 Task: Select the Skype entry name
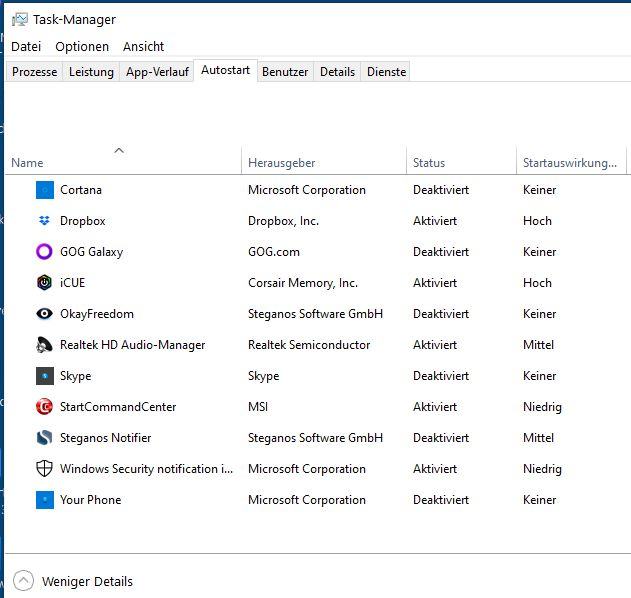(x=75, y=376)
